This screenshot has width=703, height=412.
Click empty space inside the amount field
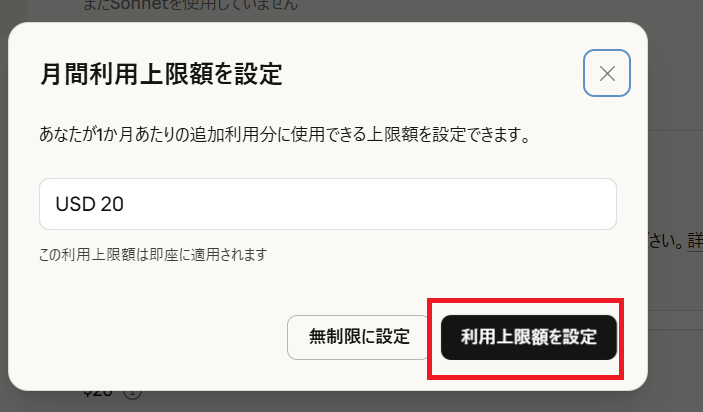[x=368, y=204]
